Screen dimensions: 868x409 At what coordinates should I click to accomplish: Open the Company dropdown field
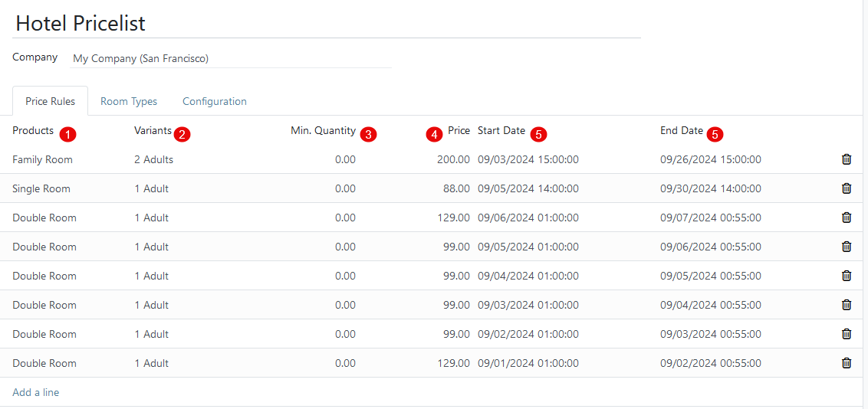(x=230, y=58)
